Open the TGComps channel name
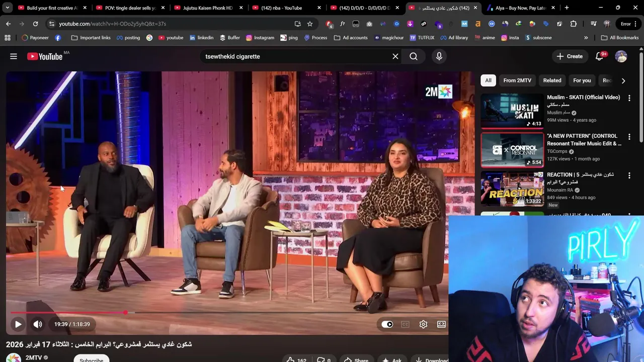 coord(557,151)
